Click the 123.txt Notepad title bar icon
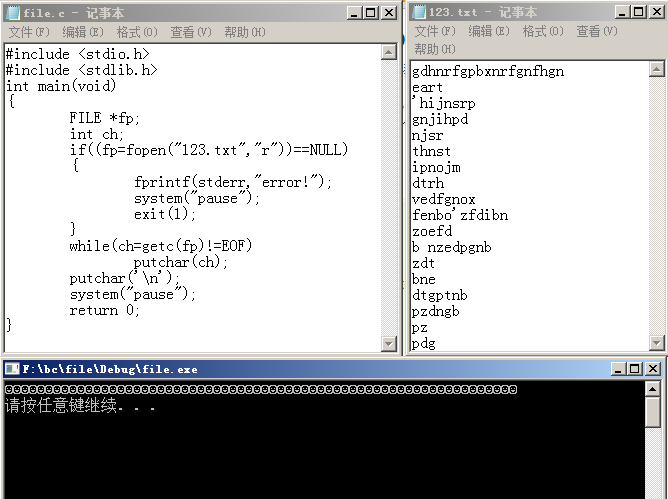The height and width of the screenshot is (499, 668). coord(419,12)
